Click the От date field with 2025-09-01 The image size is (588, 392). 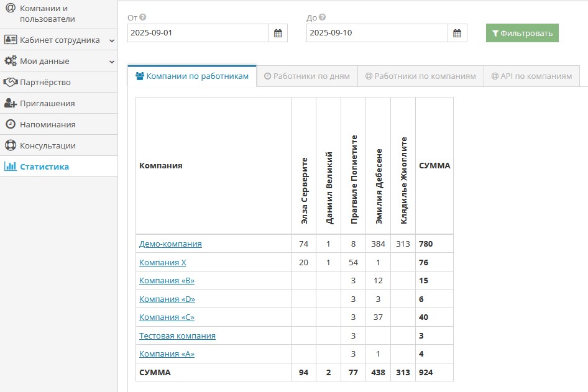point(197,33)
